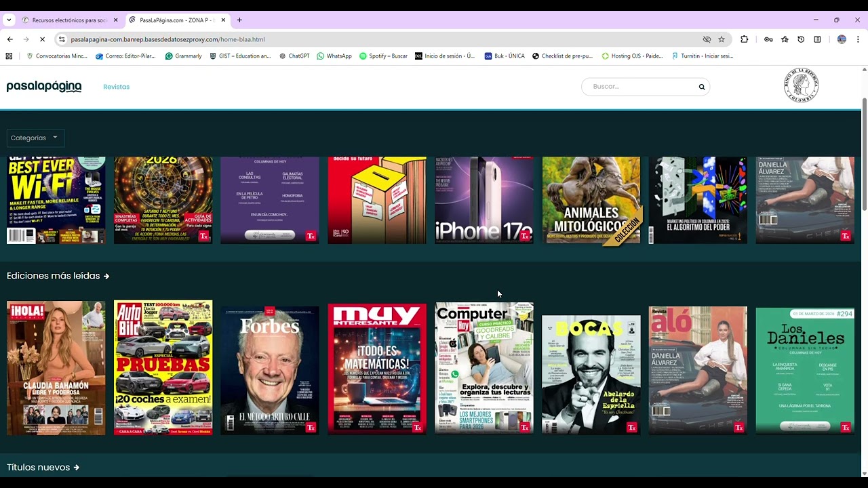Open Turnitin - Iniciar sesi bookmark
Viewport: 868px width, 488px height.
click(x=703, y=56)
